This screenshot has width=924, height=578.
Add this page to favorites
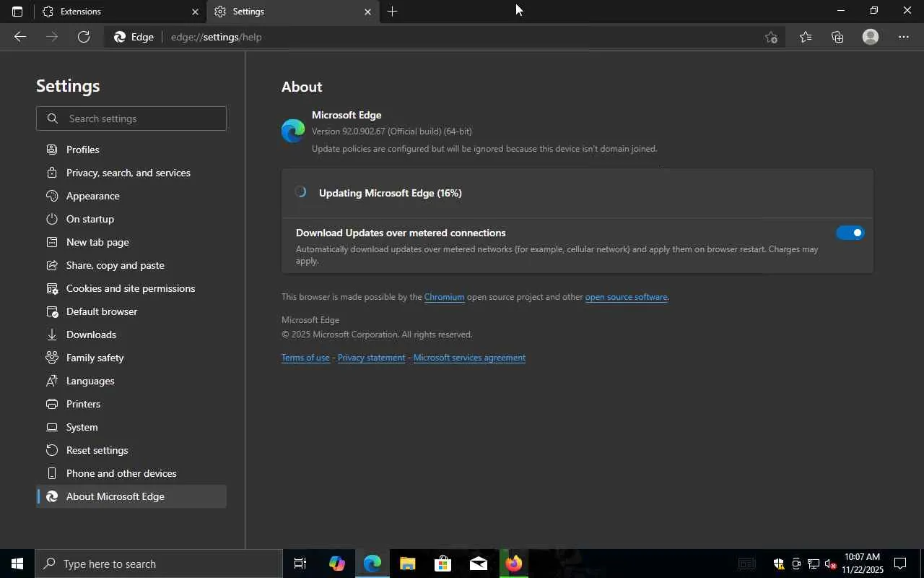(x=771, y=37)
